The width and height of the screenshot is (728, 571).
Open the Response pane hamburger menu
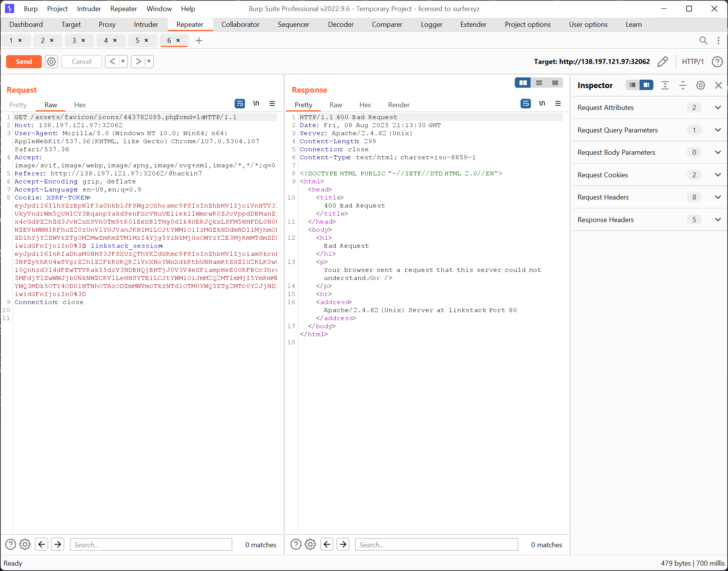[x=558, y=103]
